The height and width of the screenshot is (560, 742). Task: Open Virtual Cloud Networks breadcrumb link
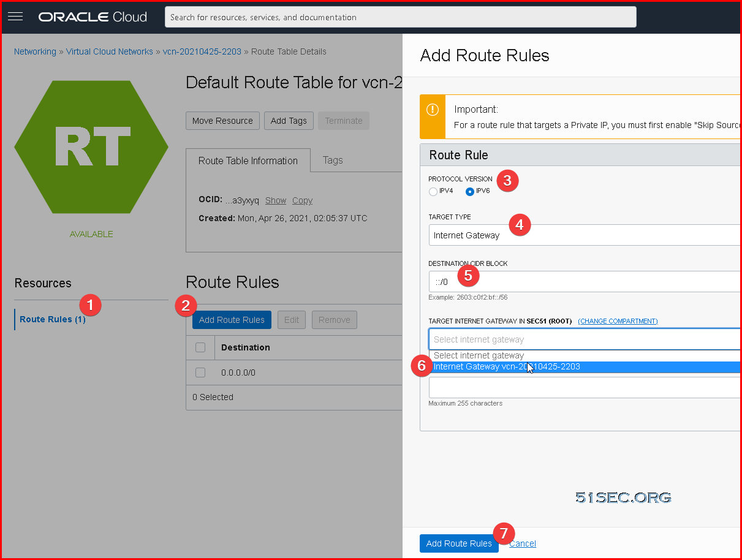click(110, 51)
